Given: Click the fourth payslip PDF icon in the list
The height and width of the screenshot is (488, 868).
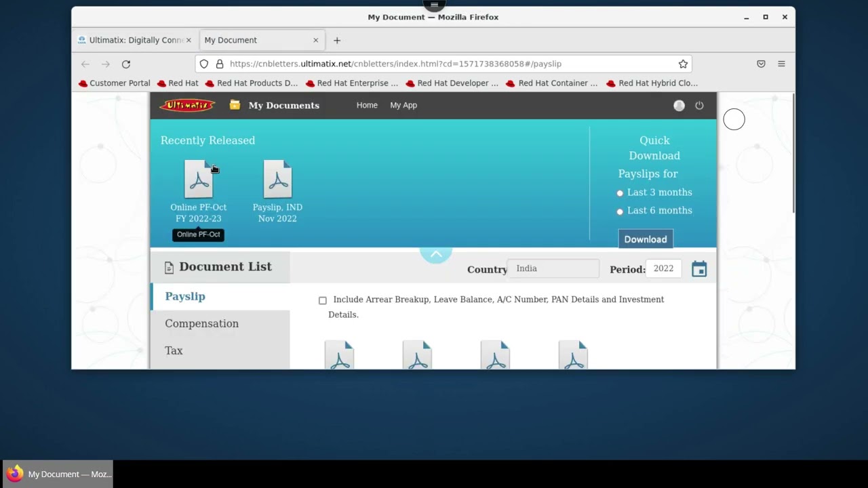Looking at the screenshot, I should point(573,355).
